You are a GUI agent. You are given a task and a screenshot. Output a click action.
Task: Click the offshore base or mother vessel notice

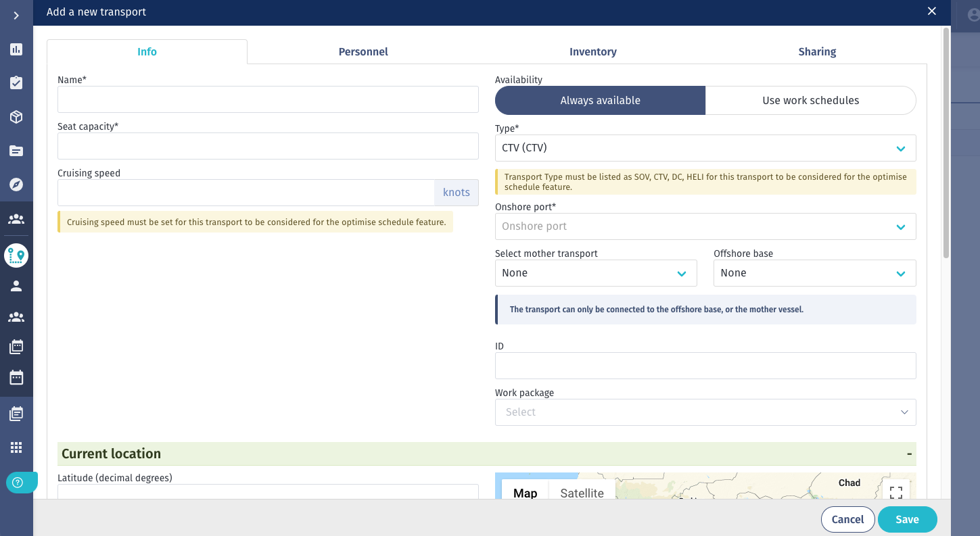tap(705, 310)
